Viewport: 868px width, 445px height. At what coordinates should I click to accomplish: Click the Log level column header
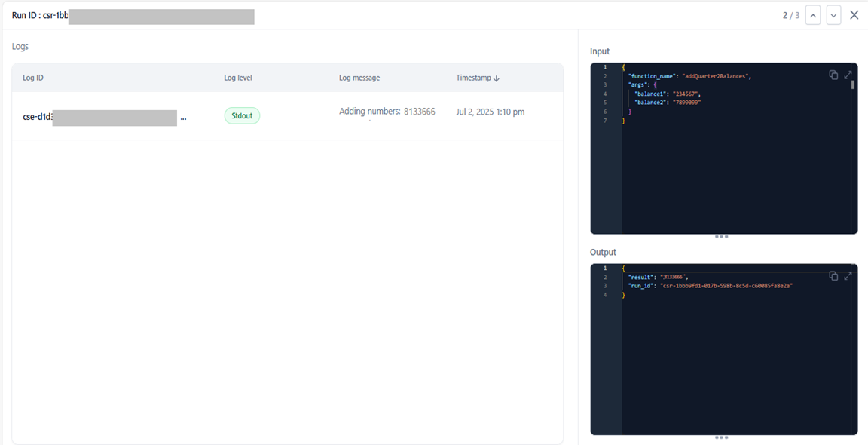238,78
